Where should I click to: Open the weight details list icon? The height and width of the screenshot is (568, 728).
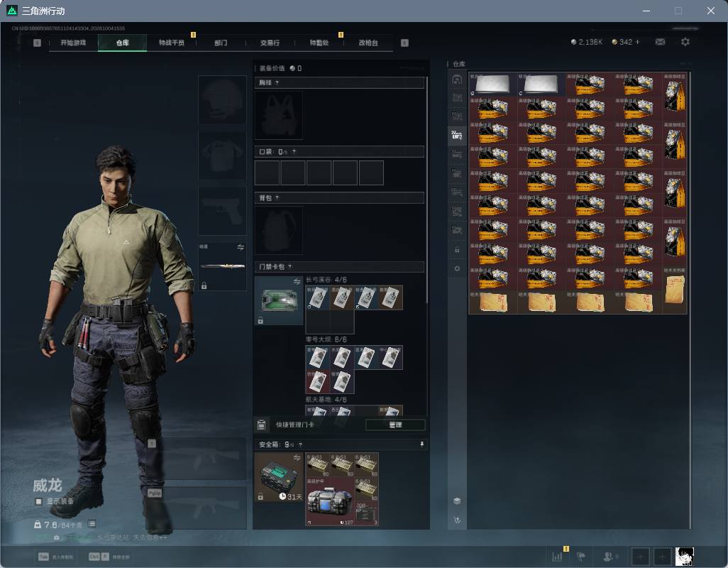[x=92, y=524]
